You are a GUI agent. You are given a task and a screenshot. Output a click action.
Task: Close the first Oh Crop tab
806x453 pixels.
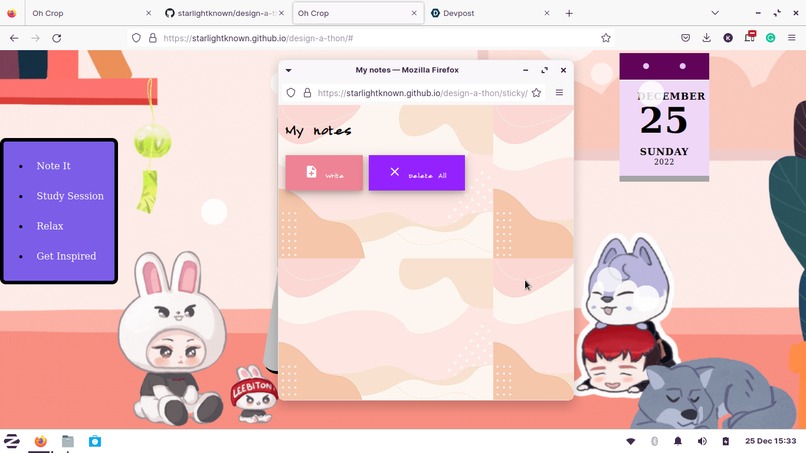click(149, 13)
